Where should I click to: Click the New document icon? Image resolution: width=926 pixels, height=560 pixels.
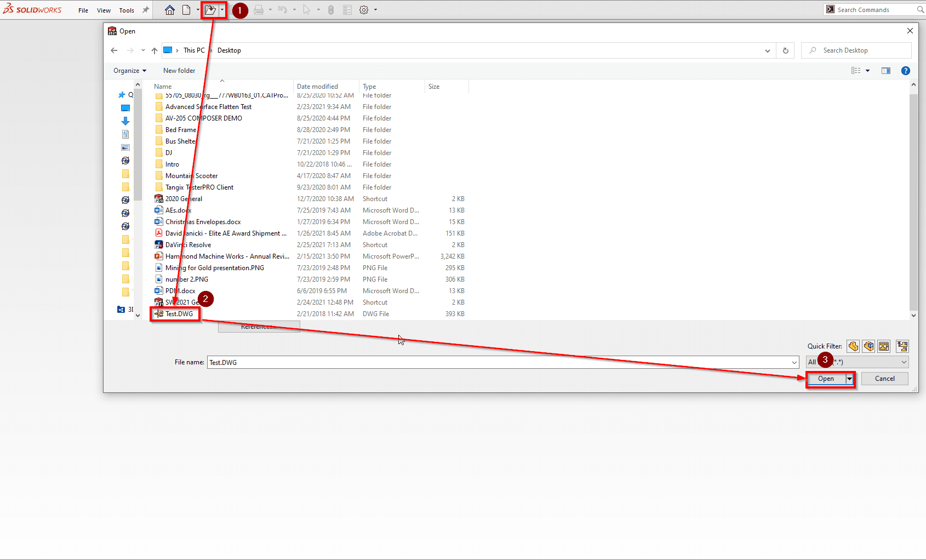click(x=186, y=10)
